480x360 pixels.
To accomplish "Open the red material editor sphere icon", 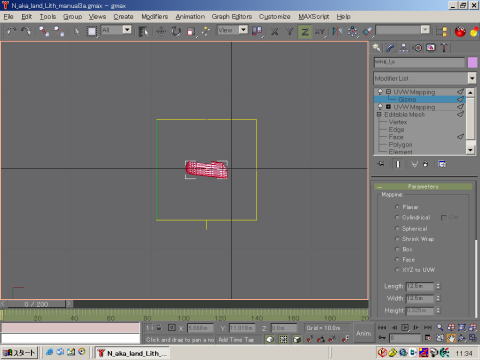I will coord(460,32).
